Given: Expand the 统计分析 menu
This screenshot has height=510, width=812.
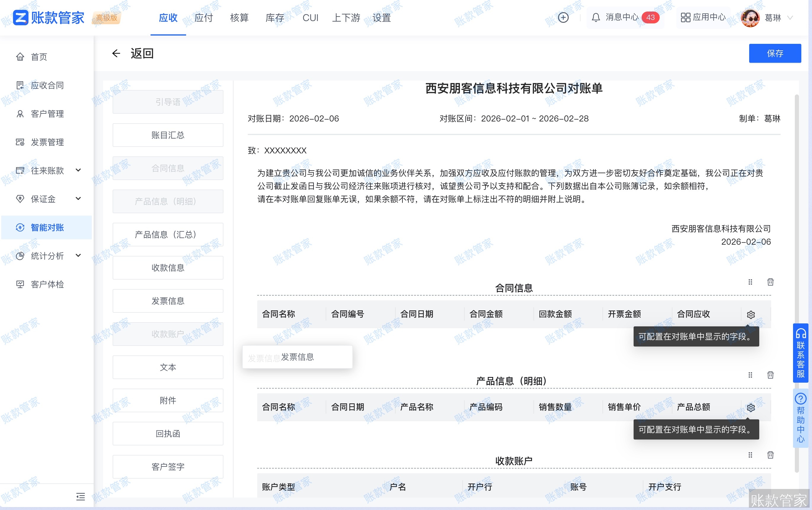Looking at the screenshot, I should [47, 256].
